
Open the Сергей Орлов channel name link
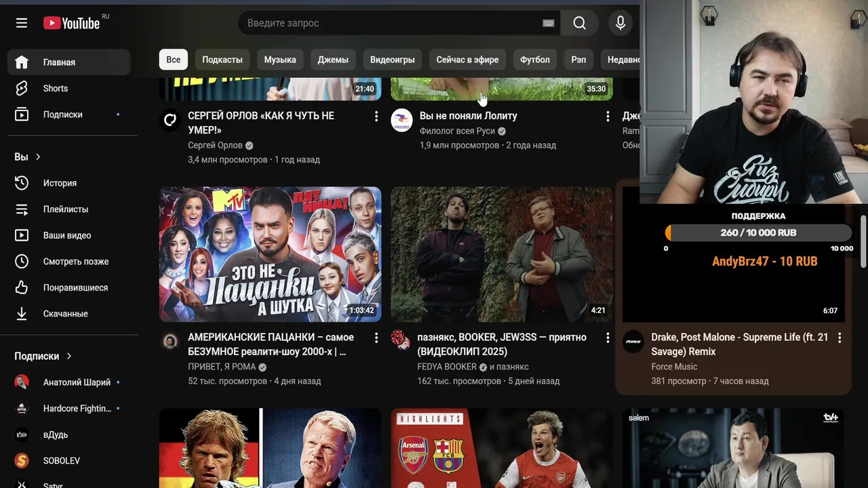(x=215, y=146)
